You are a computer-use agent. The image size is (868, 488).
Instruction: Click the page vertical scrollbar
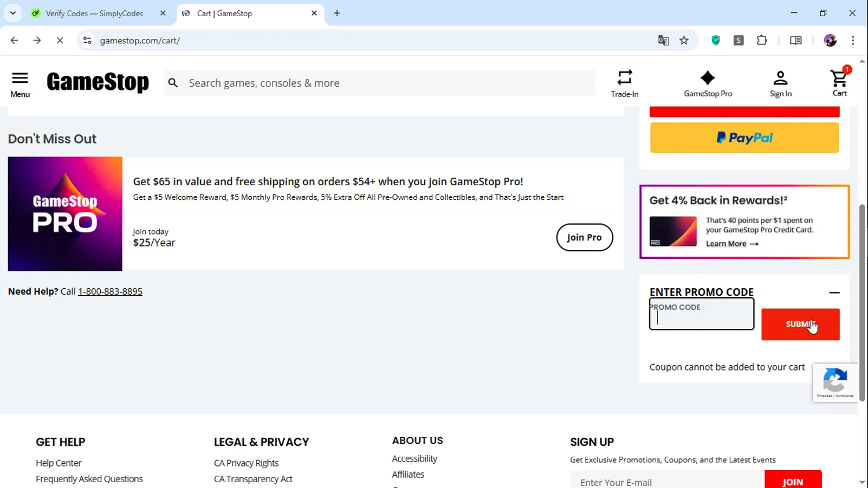(x=862, y=302)
